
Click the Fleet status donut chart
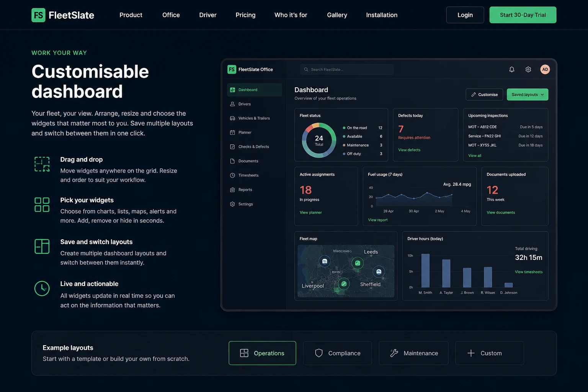[319, 140]
